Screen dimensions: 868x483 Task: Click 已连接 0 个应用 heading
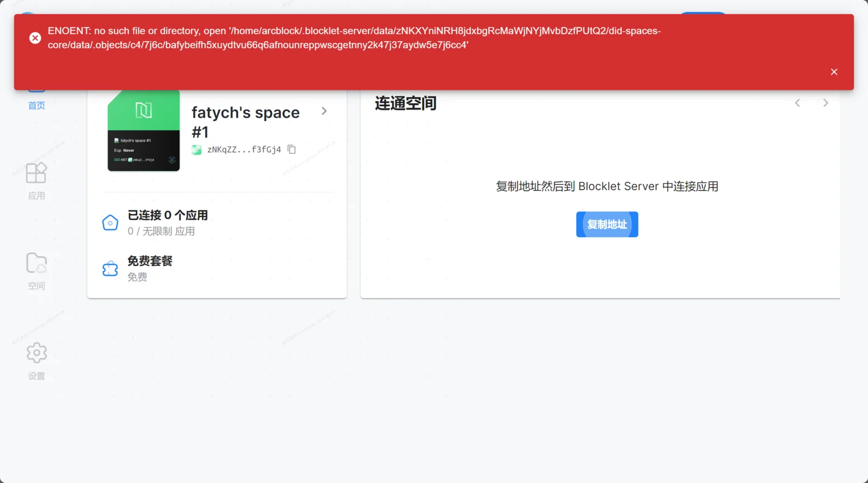coord(168,215)
